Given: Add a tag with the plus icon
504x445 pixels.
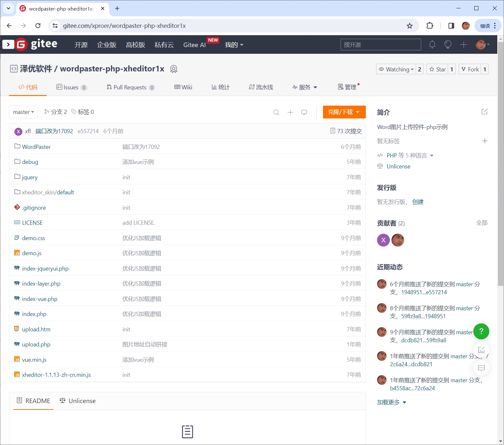Looking at the screenshot, I should point(485,141).
